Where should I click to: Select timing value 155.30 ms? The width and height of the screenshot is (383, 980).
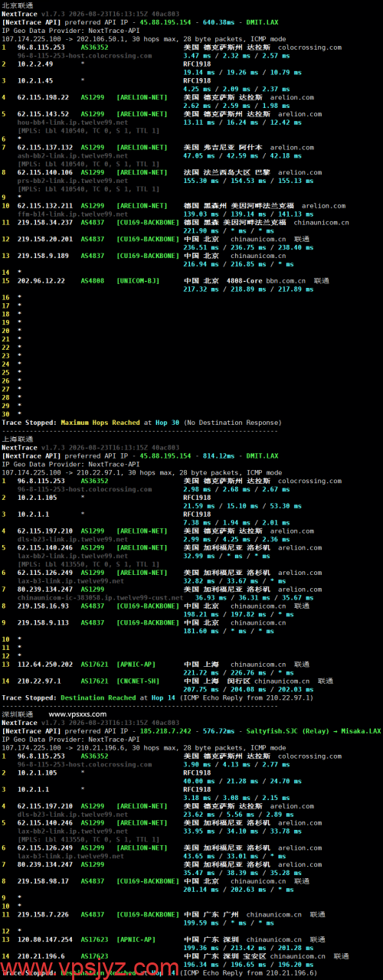pos(200,181)
